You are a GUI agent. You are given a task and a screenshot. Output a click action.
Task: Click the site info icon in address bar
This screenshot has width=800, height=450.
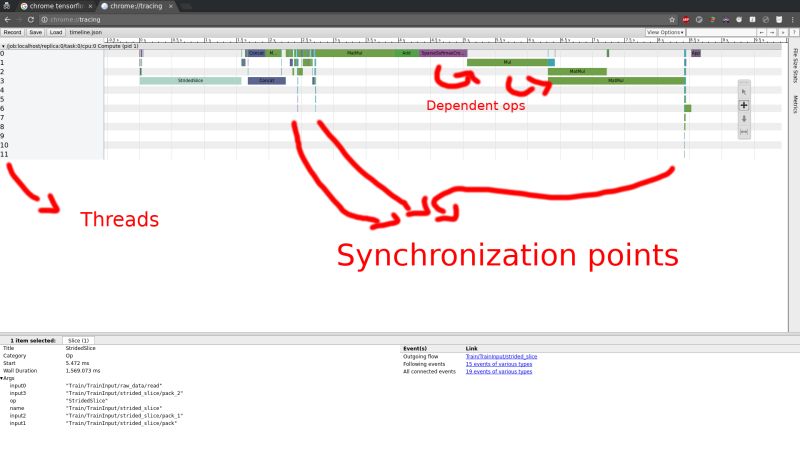tap(44, 19)
